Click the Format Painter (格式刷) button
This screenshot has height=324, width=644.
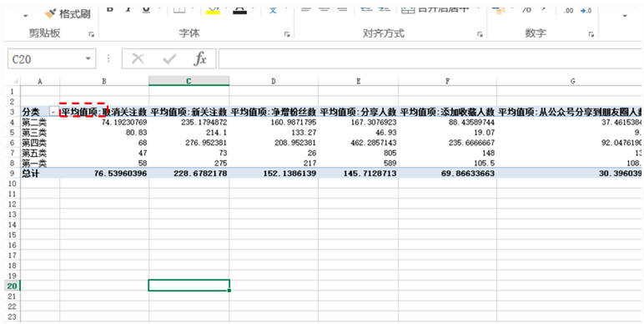[68, 13]
